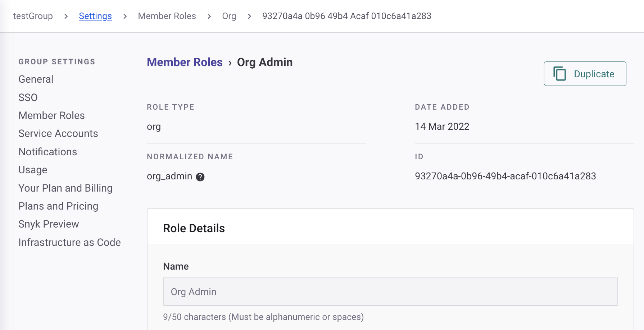
Task: Click the role Name input field
Action: coord(390,292)
